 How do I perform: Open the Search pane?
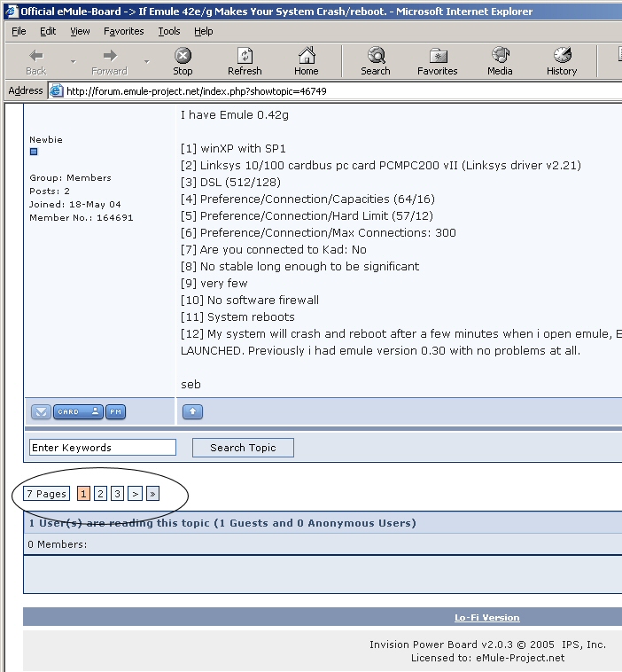[376, 62]
